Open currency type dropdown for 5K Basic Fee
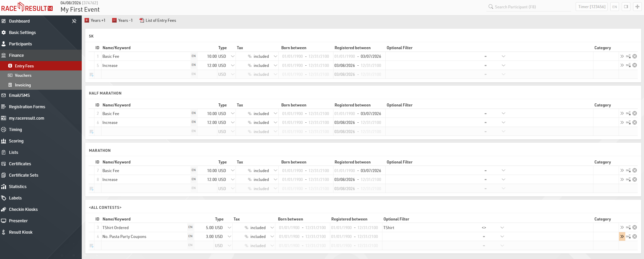The image size is (644, 259). (233, 56)
